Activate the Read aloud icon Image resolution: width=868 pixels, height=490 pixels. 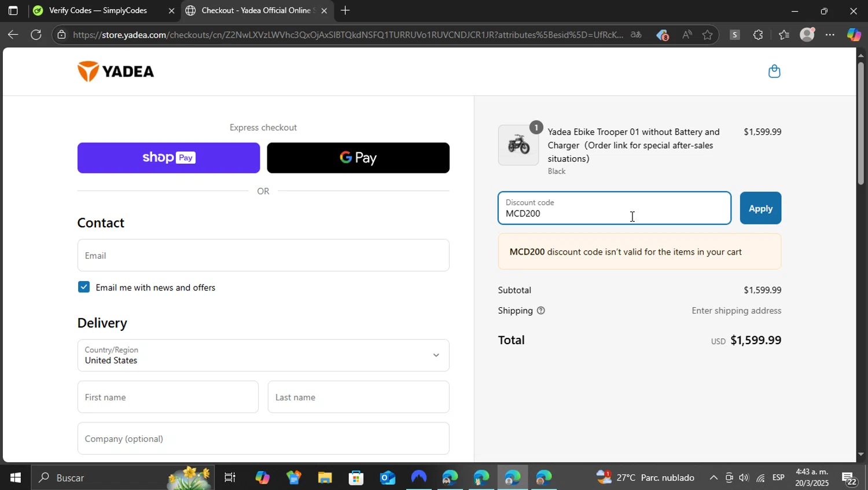click(687, 35)
